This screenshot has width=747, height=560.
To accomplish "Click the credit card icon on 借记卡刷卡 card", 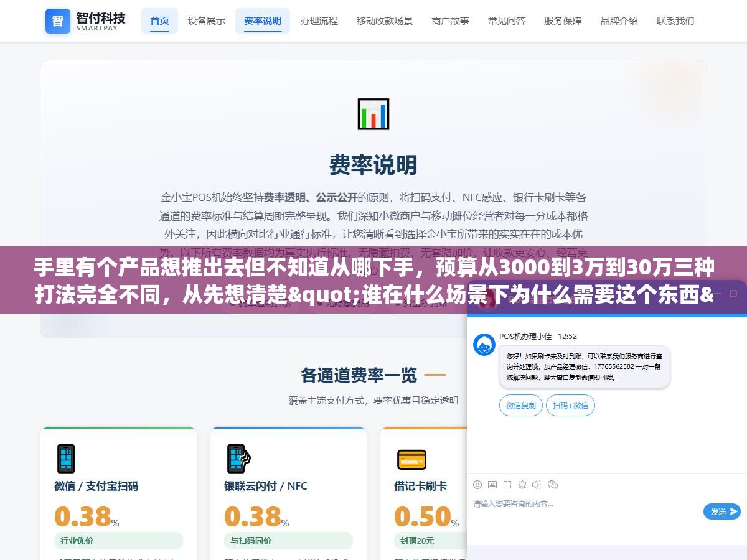I will (x=411, y=459).
